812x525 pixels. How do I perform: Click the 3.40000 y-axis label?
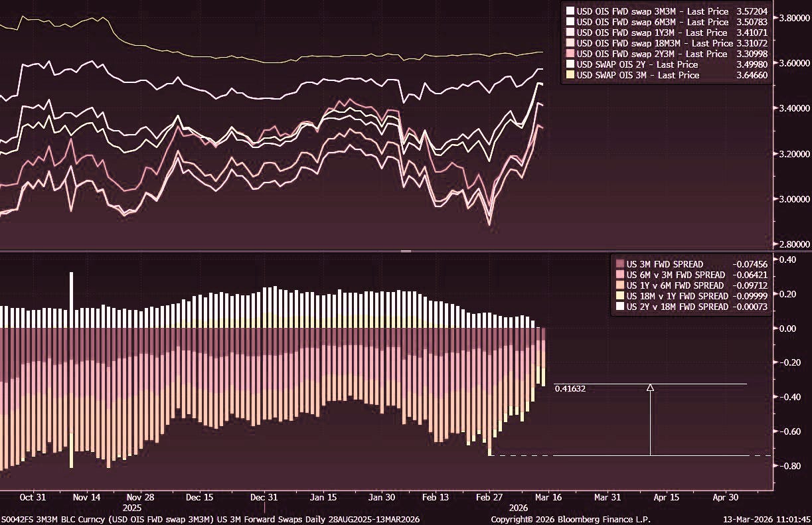[793, 108]
